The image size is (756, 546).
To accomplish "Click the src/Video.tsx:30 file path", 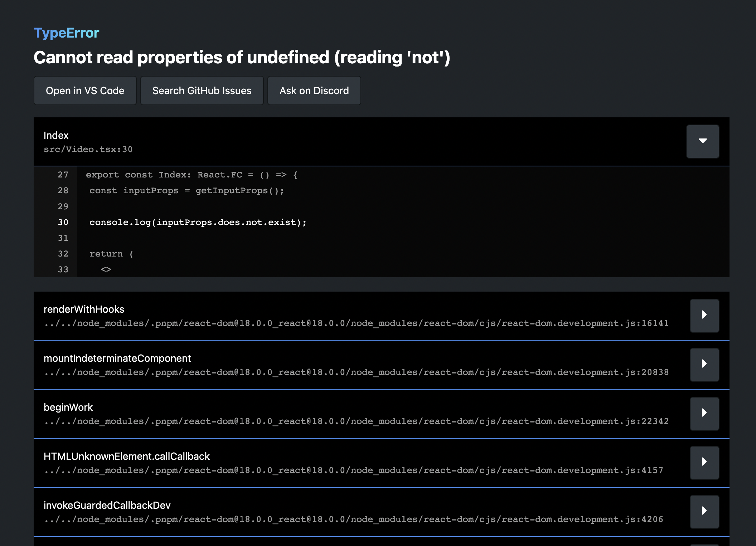I will (x=88, y=150).
